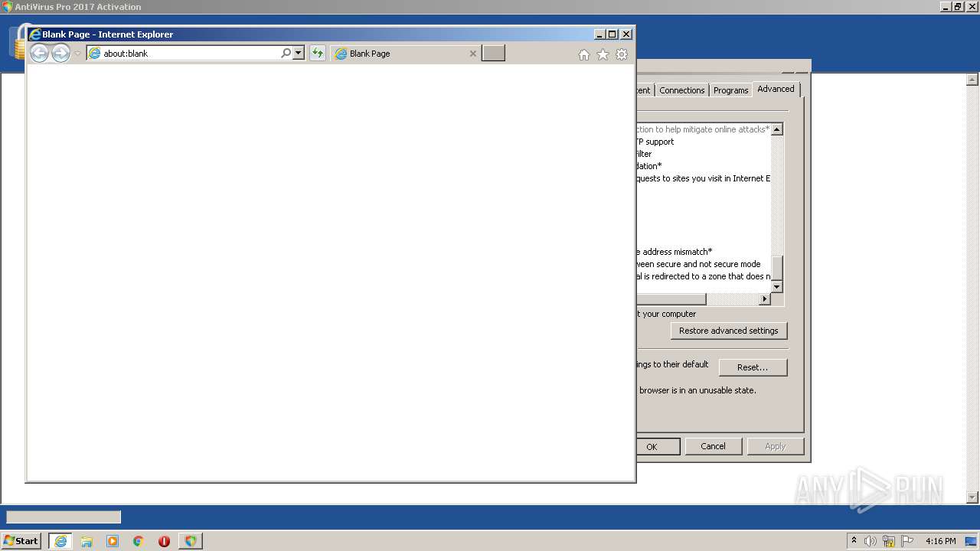Click the Reset... button
Screen dimensions: 980x551
pos(753,367)
